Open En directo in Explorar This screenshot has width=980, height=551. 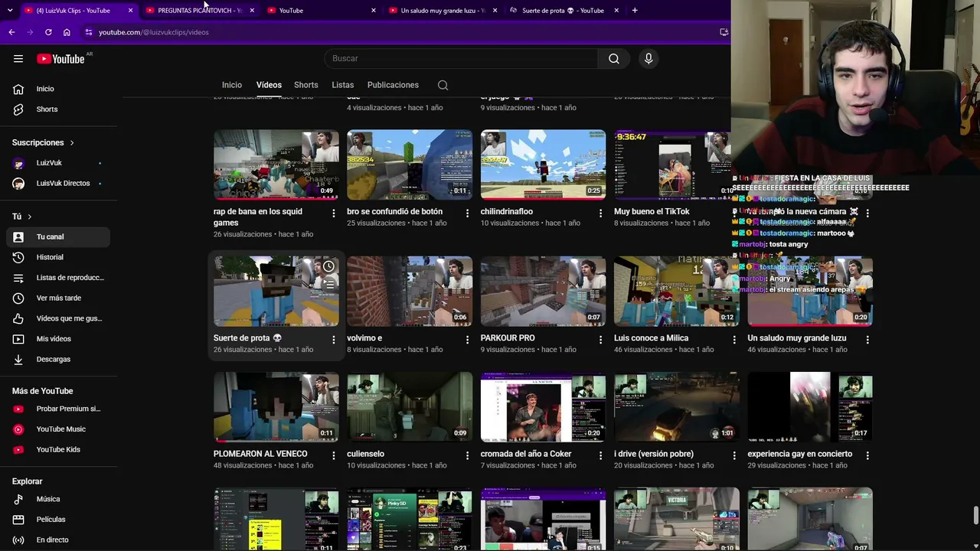[x=58, y=540]
